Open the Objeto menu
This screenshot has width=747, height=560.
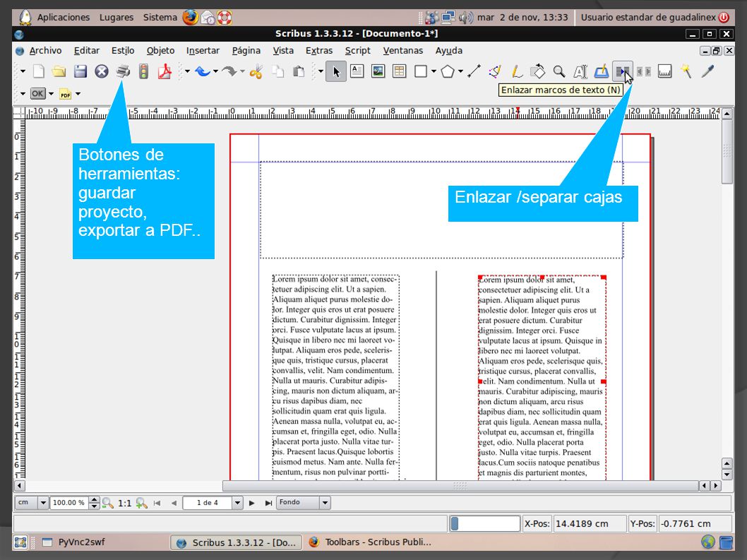(x=160, y=51)
